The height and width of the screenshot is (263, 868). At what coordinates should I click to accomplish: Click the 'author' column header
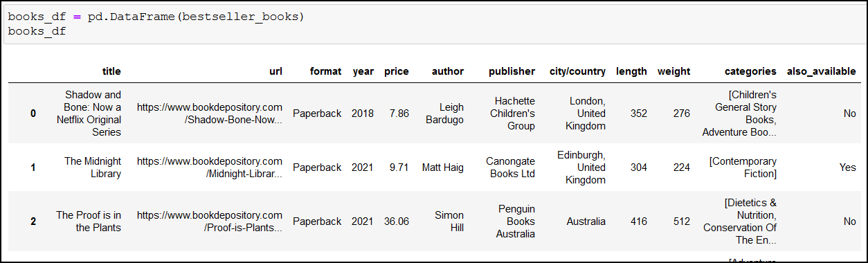[x=448, y=71]
